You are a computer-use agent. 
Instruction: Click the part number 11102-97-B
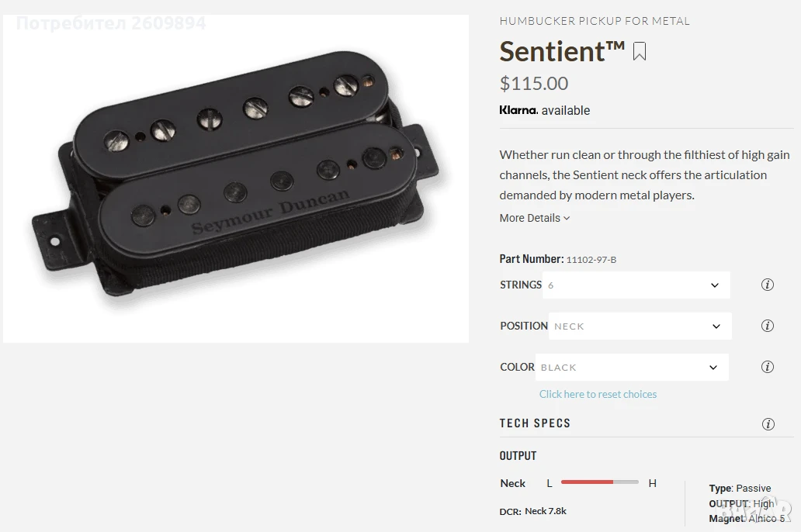click(591, 260)
